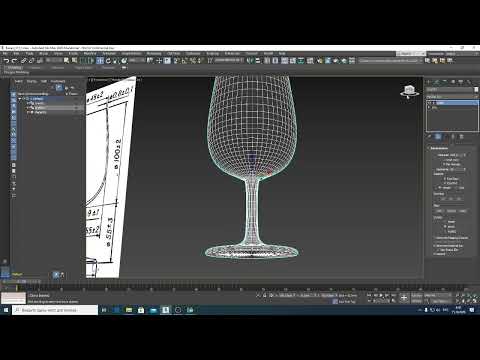Click the Redo arrow in main toolbar
This screenshot has height=360, width=480.
point(14,61)
